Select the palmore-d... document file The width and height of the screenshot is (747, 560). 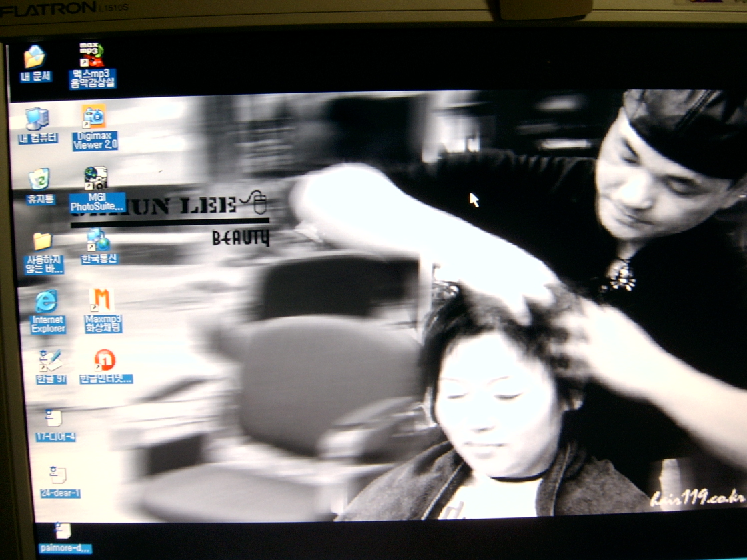point(63,531)
